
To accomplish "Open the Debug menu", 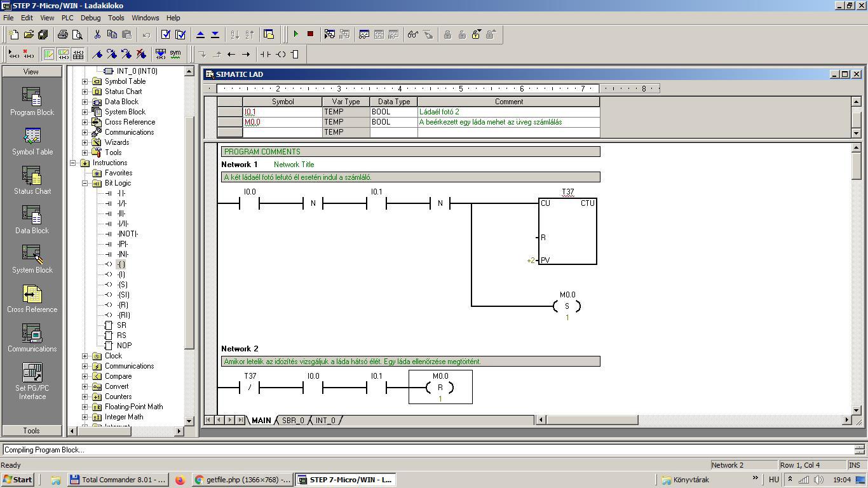I will click(x=90, y=18).
